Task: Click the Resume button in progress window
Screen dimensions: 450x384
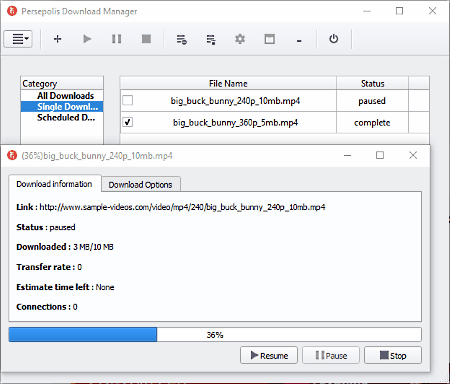Action: 269,355
